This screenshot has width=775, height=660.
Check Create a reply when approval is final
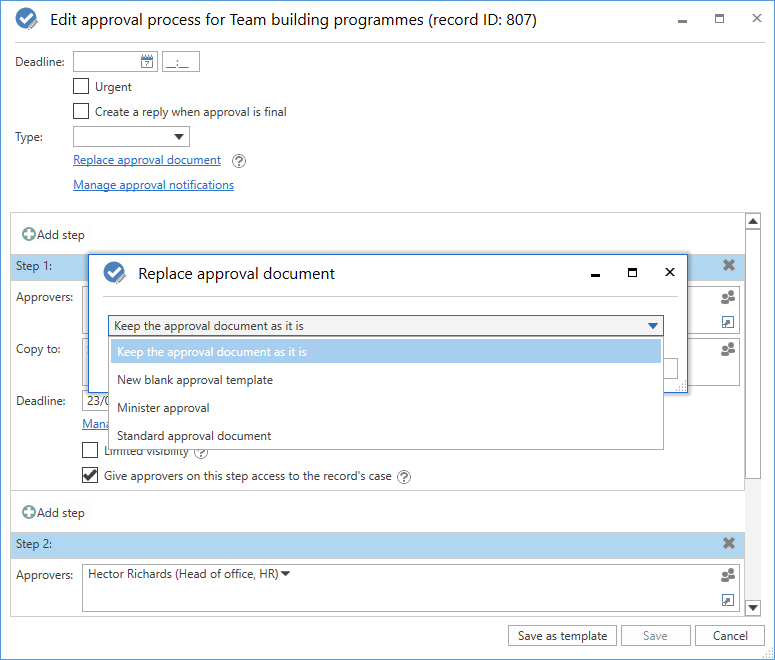81,112
